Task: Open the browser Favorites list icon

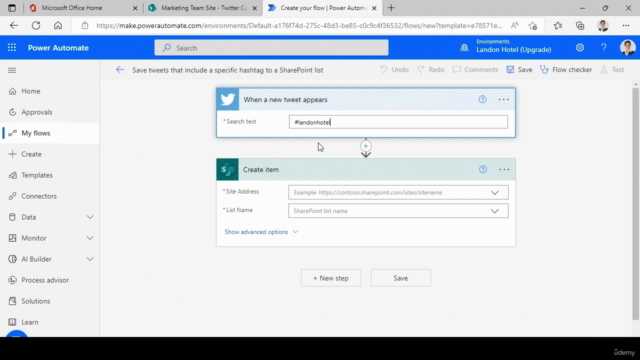Action: pyautogui.click(x=558, y=26)
